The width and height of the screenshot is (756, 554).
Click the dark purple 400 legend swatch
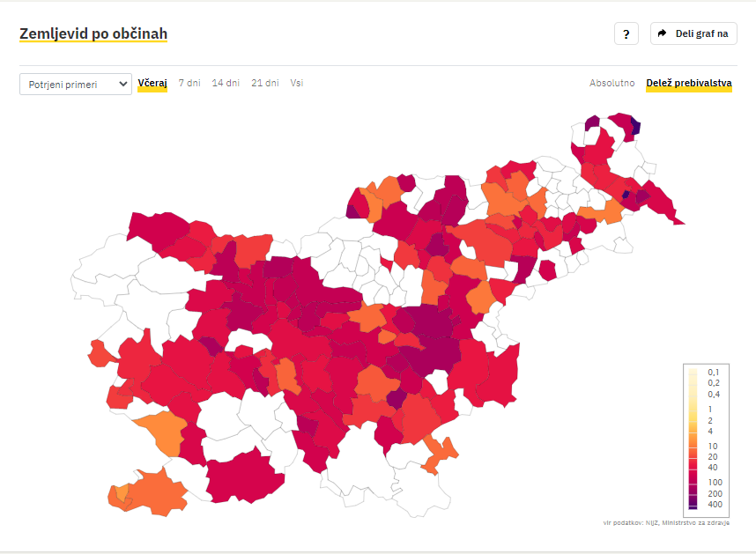(693, 505)
